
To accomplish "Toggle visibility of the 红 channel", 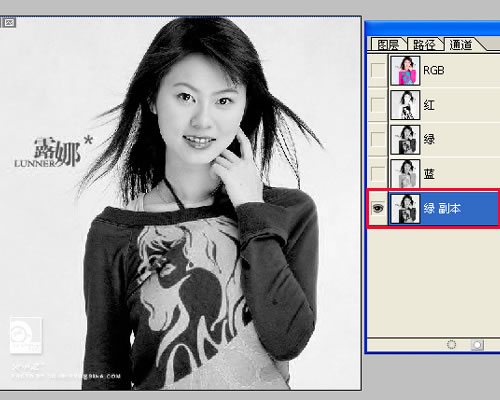I will [x=378, y=105].
